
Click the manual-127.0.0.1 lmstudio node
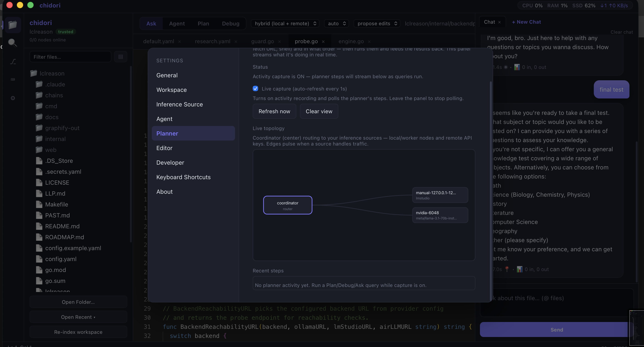[x=440, y=195]
